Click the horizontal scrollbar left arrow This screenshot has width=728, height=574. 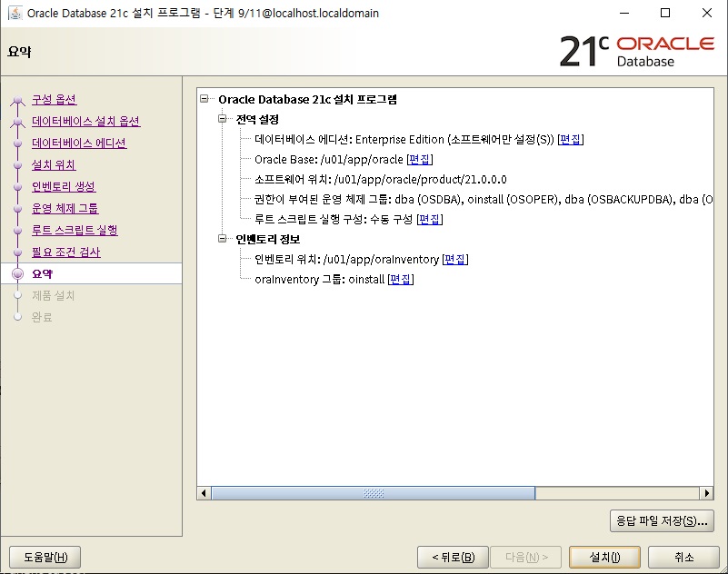[204, 493]
